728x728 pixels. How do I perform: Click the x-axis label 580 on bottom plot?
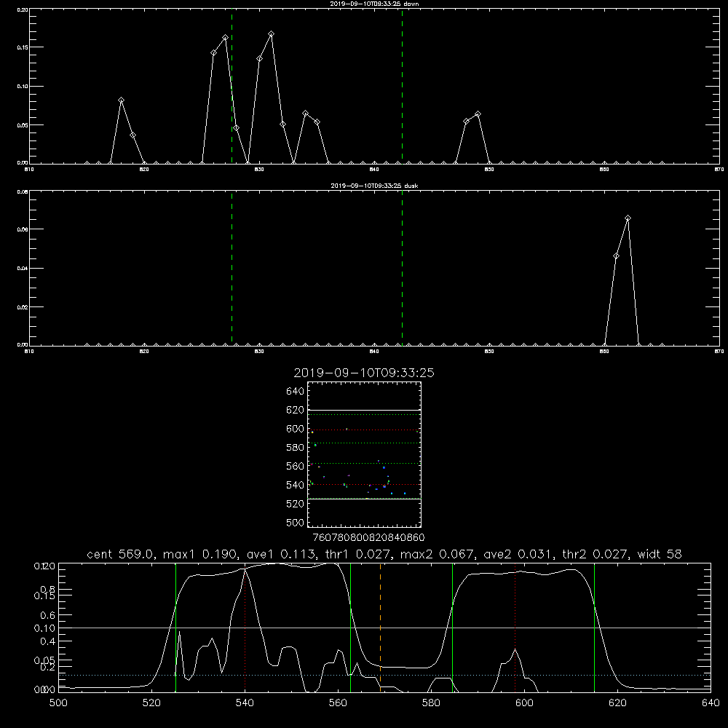pyautogui.click(x=431, y=703)
